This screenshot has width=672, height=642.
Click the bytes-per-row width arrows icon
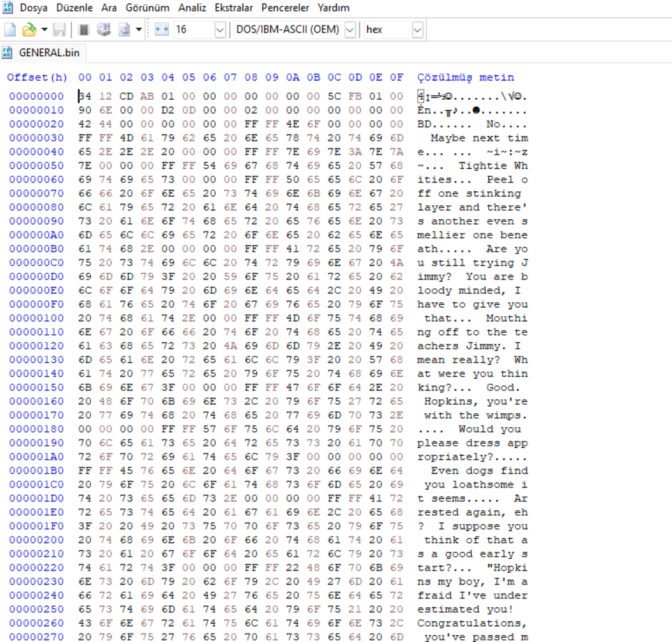pyautogui.click(x=161, y=30)
